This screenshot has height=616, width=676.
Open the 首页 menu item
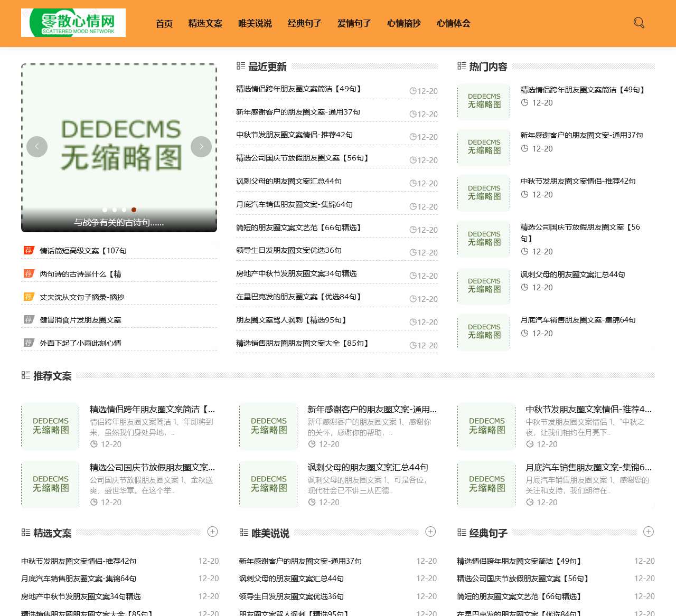point(164,23)
